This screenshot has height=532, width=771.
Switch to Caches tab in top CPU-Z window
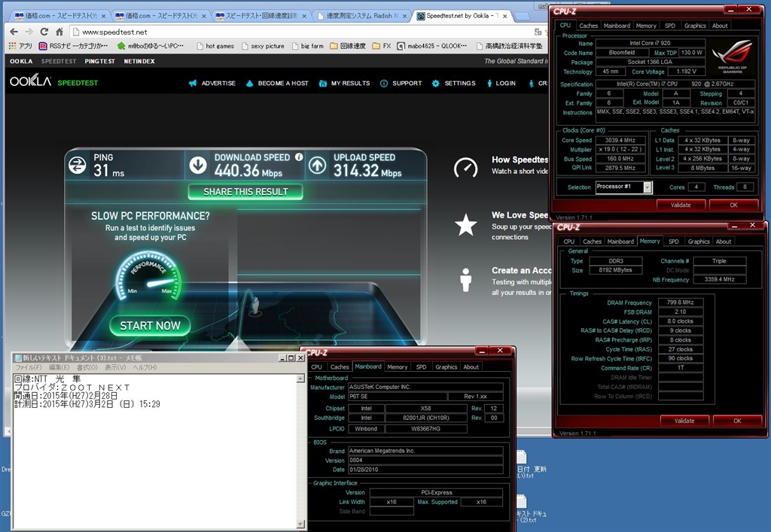(588, 26)
